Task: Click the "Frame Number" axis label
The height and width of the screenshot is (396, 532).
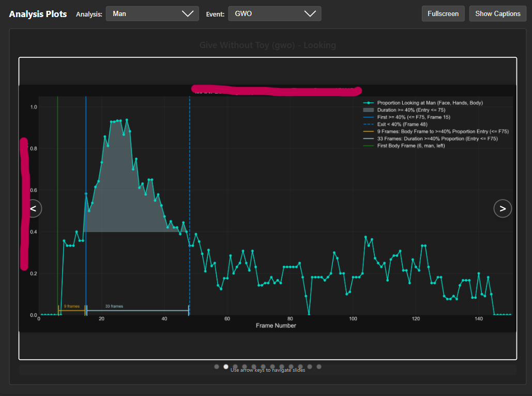Action: [x=276, y=325]
